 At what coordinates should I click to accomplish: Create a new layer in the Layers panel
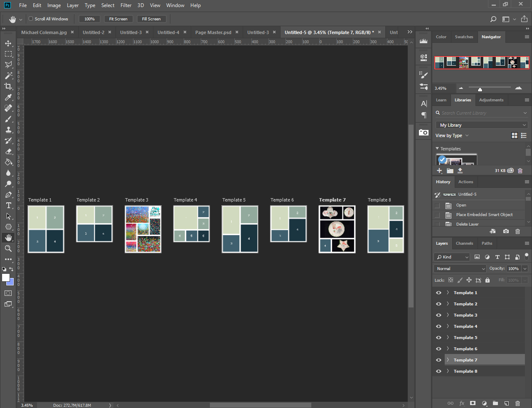pos(507,403)
